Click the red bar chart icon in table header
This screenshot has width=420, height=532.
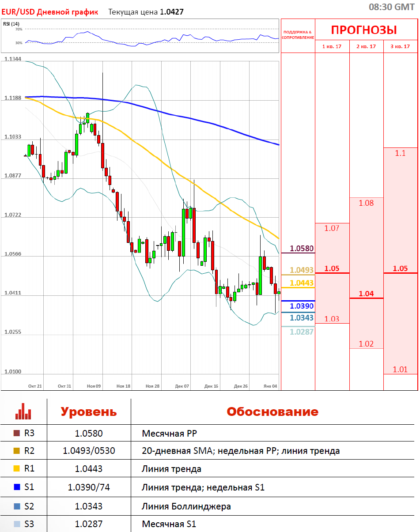click(23, 411)
